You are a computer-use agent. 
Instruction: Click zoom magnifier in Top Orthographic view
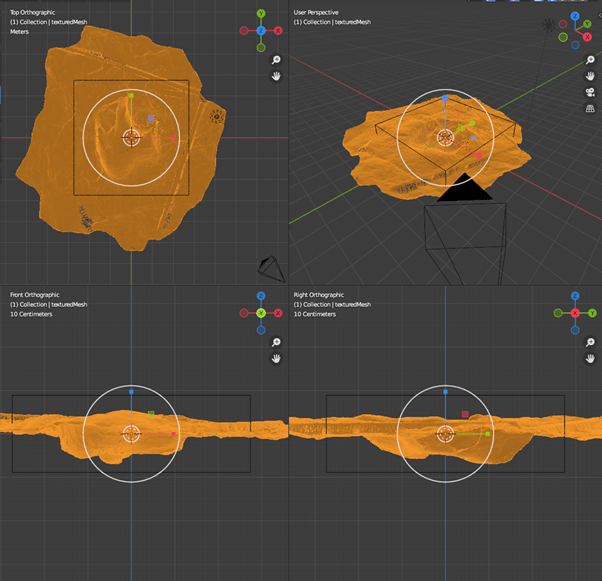tap(276, 60)
